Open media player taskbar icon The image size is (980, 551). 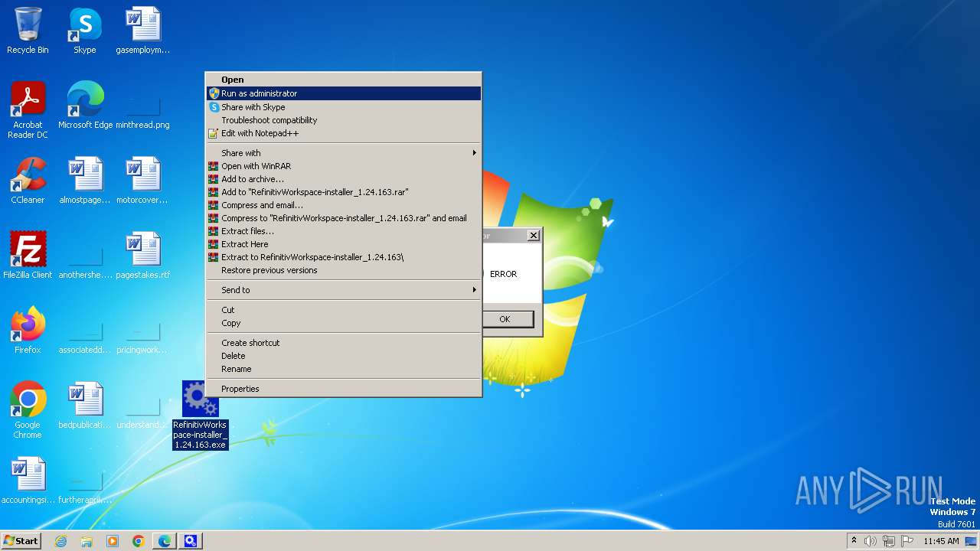coord(113,541)
